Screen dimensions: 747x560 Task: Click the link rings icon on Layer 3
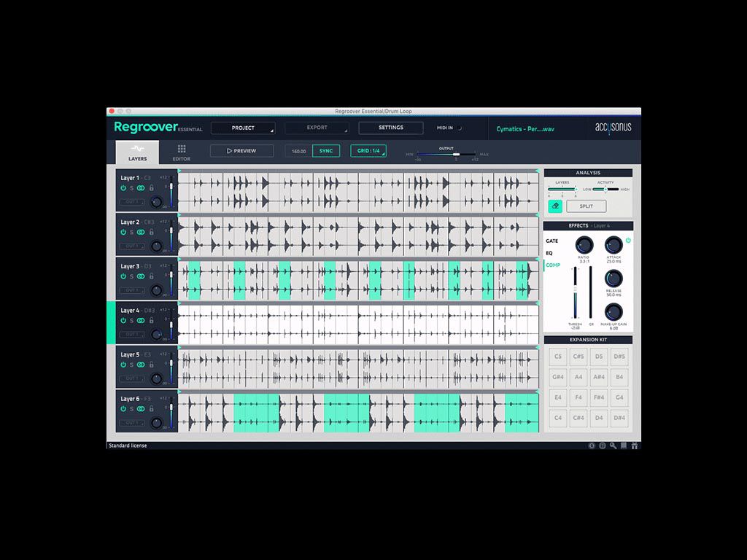click(141, 276)
